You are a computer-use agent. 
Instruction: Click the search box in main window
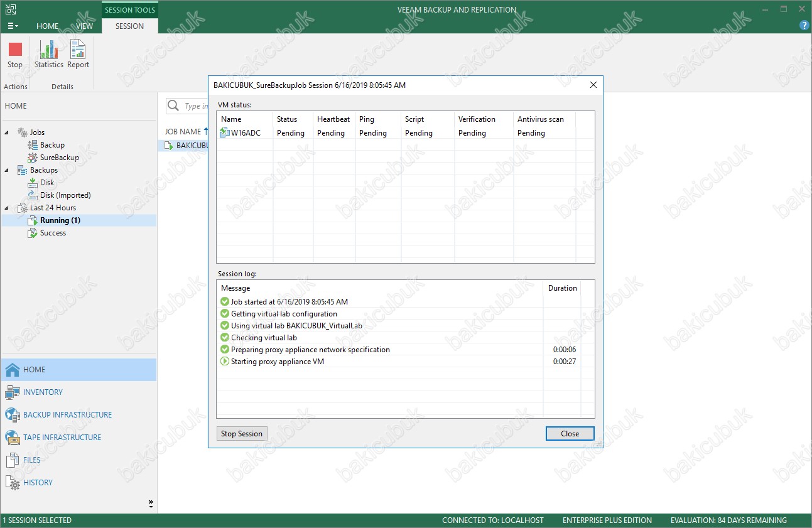click(x=187, y=106)
